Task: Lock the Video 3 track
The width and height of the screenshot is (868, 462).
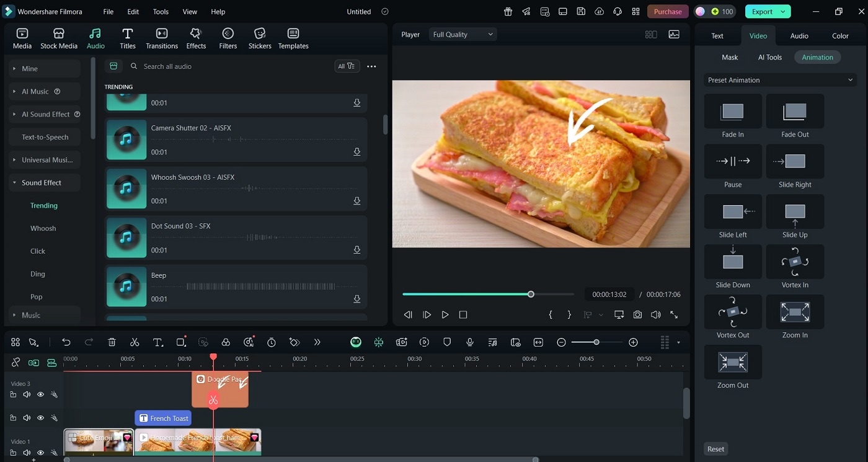Action: [13, 394]
